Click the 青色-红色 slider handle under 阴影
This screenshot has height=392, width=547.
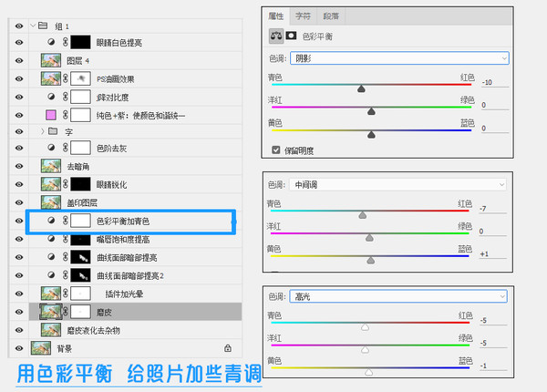[361, 88]
